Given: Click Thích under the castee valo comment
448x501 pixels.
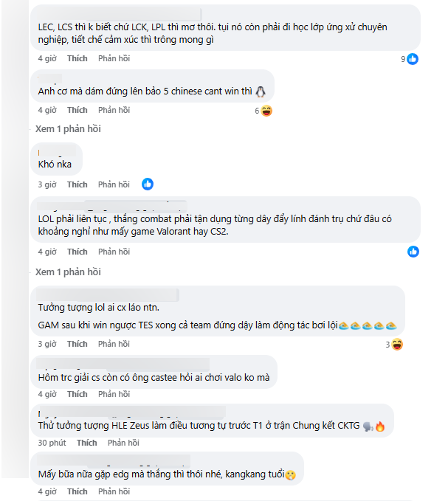Looking at the screenshot, I should pos(77,394).
